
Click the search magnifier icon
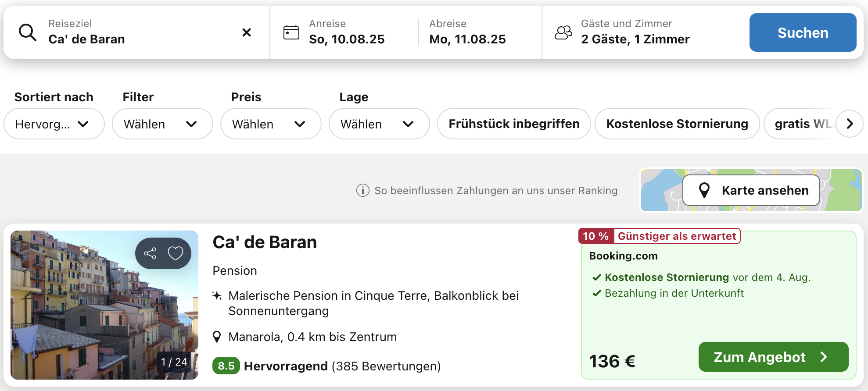pyautogui.click(x=27, y=32)
